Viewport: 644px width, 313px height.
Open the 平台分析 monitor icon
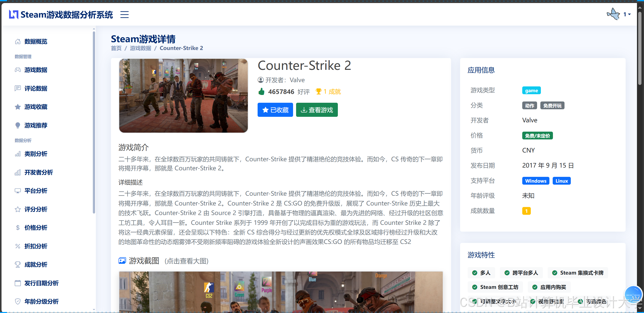tap(18, 191)
